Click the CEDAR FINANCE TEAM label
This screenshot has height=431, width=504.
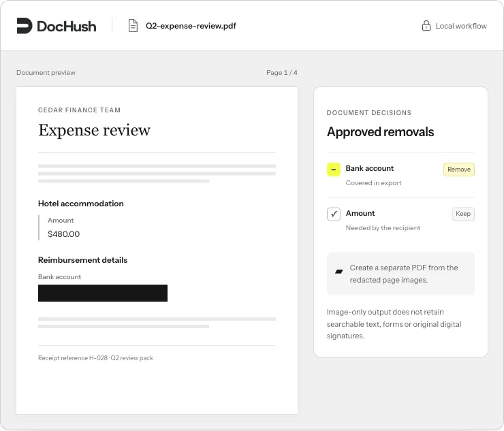[x=79, y=110]
